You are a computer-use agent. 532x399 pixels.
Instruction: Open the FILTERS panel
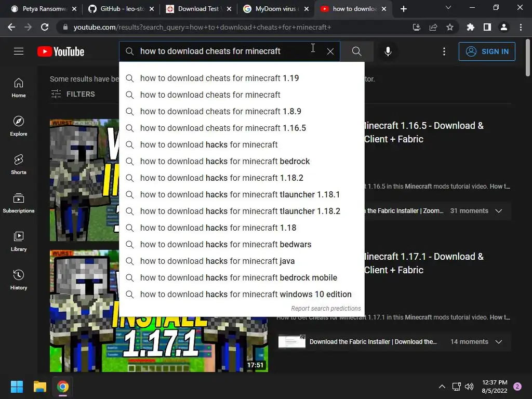pos(73,94)
